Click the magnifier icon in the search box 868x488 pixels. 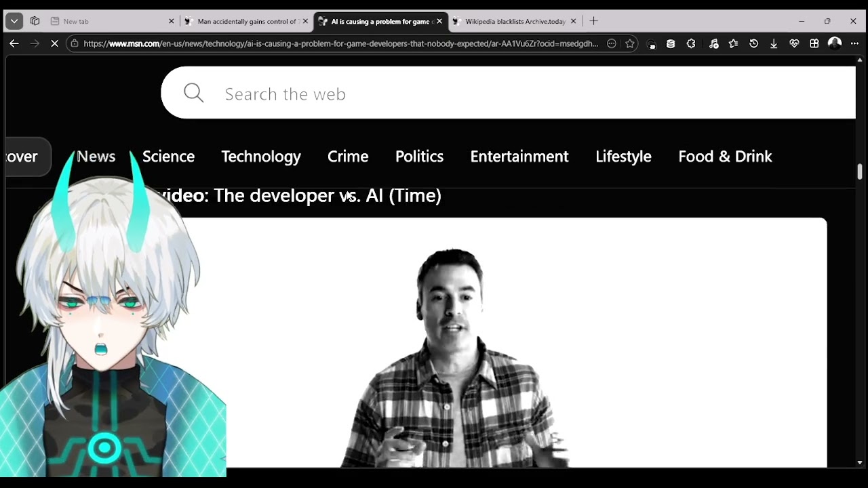193,93
